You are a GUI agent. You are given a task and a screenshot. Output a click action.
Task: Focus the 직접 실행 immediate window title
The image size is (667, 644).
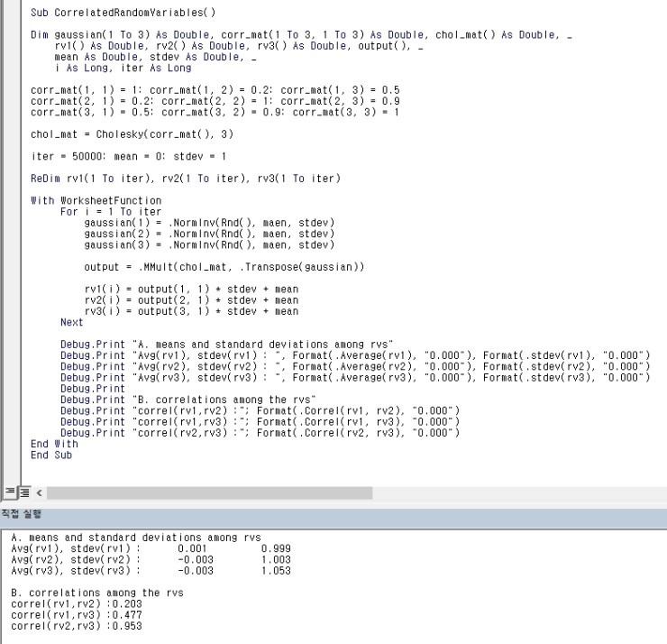[x=20, y=514]
